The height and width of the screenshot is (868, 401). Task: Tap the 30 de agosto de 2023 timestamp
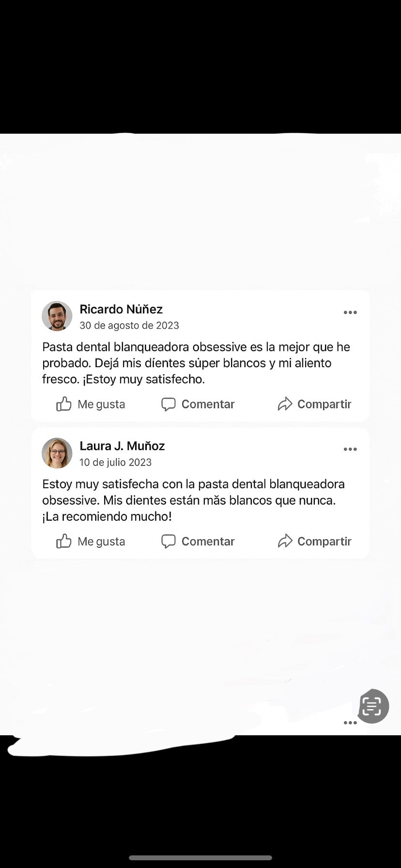[129, 325]
